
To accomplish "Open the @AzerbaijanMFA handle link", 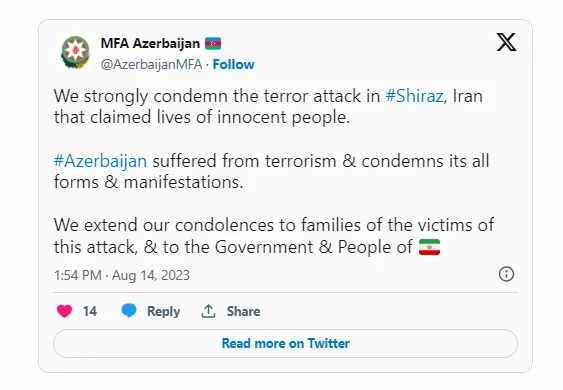I will tap(151, 65).
